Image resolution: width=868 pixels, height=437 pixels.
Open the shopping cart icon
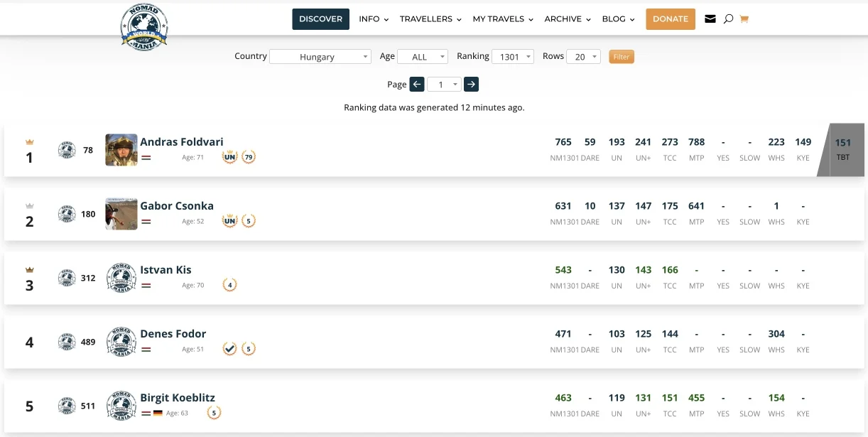point(744,19)
